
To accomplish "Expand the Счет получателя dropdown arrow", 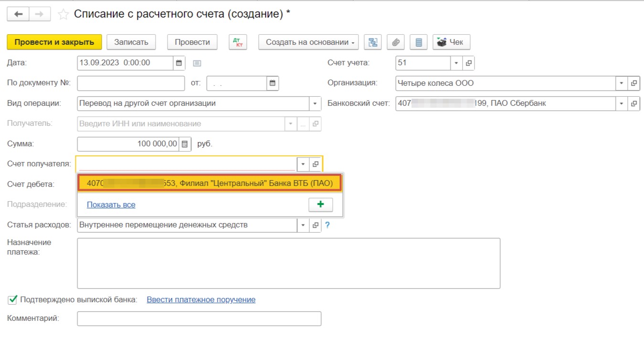I will [303, 164].
